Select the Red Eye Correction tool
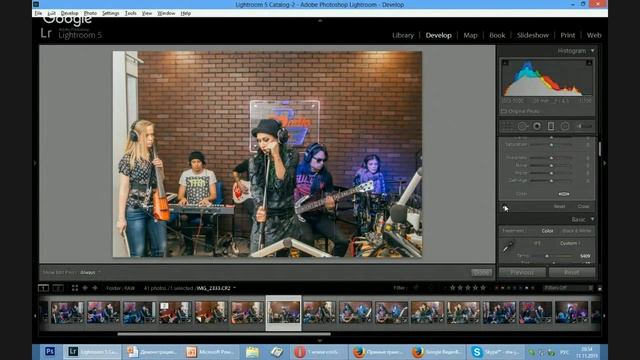Viewport: 640px width, 360px height. click(x=537, y=127)
